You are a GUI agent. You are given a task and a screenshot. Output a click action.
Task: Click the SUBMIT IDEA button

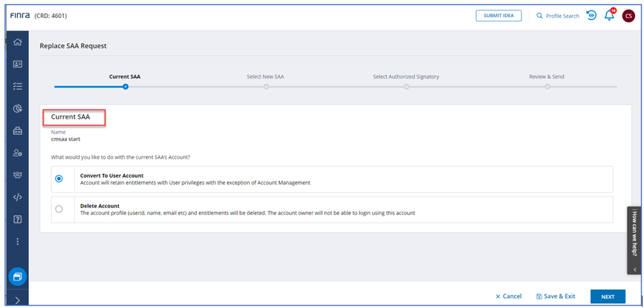[498, 16]
